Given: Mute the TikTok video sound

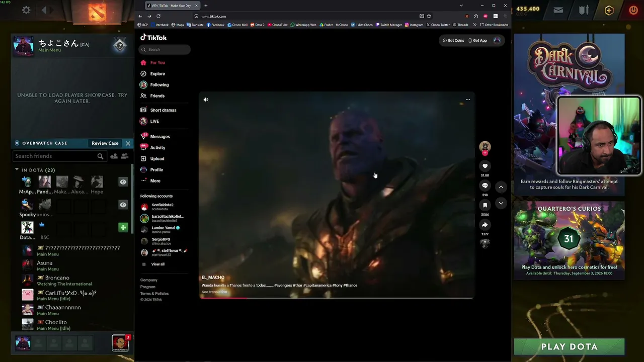Looking at the screenshot, I should coord(206,100).
